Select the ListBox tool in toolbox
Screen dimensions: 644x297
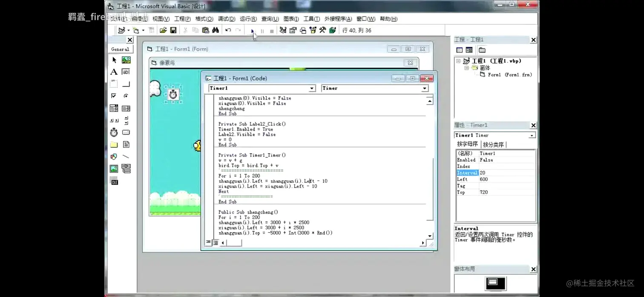tap(126, 109)
